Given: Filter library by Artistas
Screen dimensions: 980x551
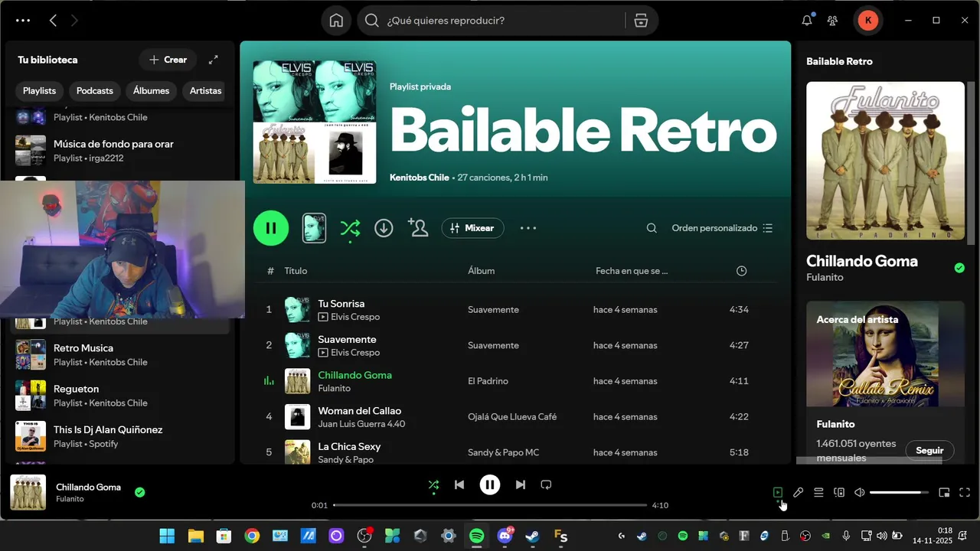Looking at the screenshot, I should [205, 90].
